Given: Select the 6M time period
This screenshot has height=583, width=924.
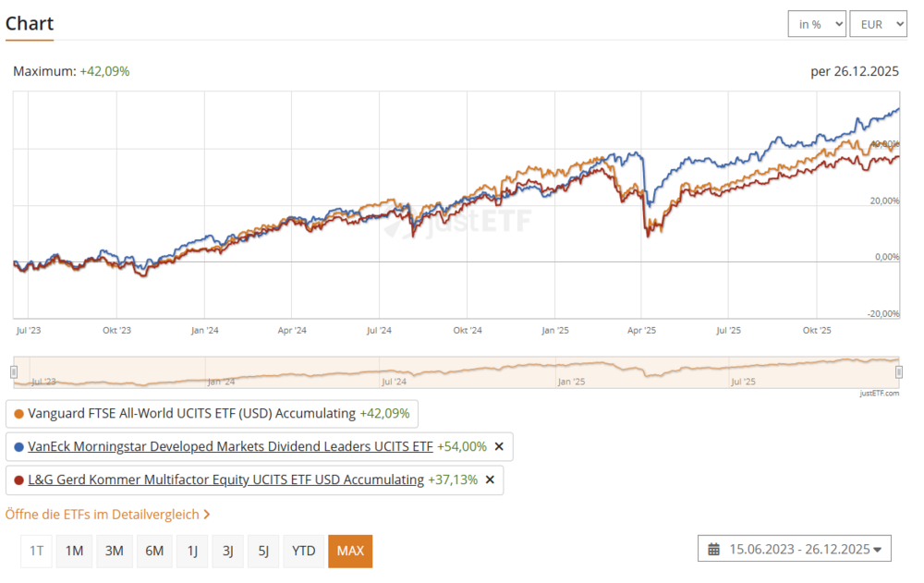Looking at the screenshot, I should pos(154,552).
